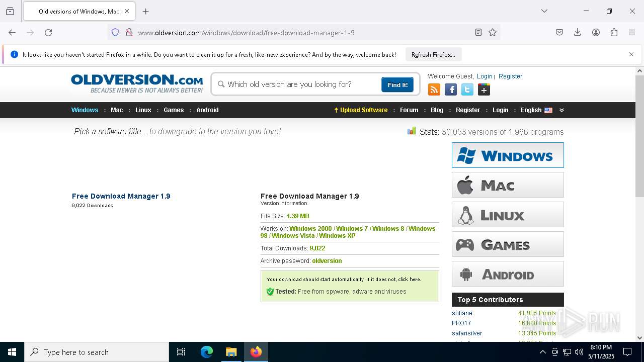
Task: Click Login link next to Welcome Guest
Action: tap(485, 76)
